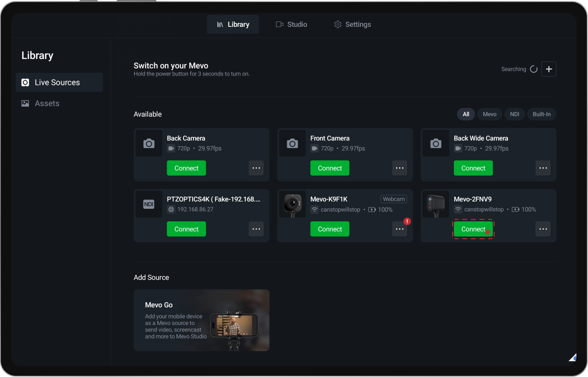Click the Wi-Fi icon on Mevo-2FNV9
Image resolution: width=588 pixels, height=377 pixels.
(458, 209)
